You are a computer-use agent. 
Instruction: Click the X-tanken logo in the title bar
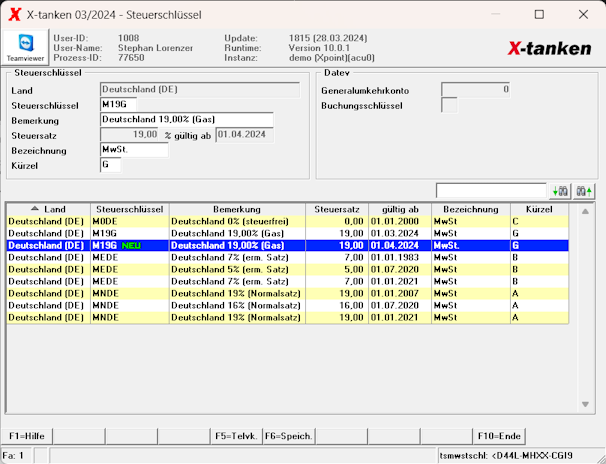click(x=15, y=15)
